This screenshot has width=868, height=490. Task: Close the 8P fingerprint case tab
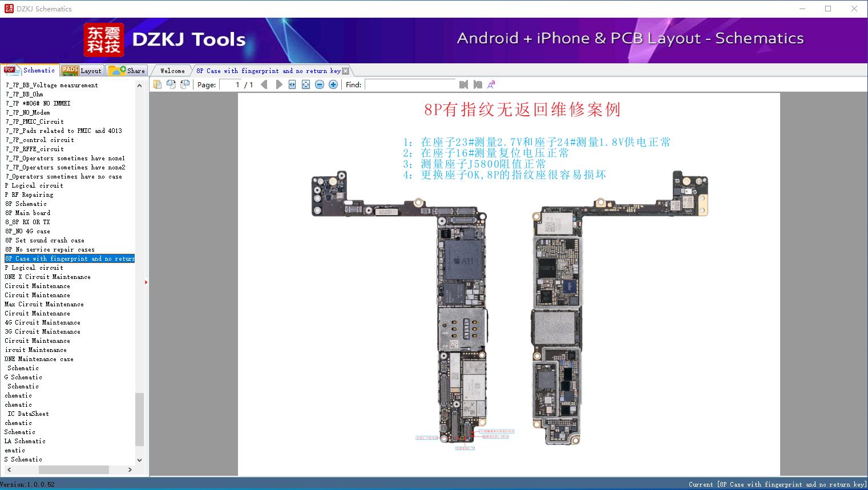(x=346, y=71)
